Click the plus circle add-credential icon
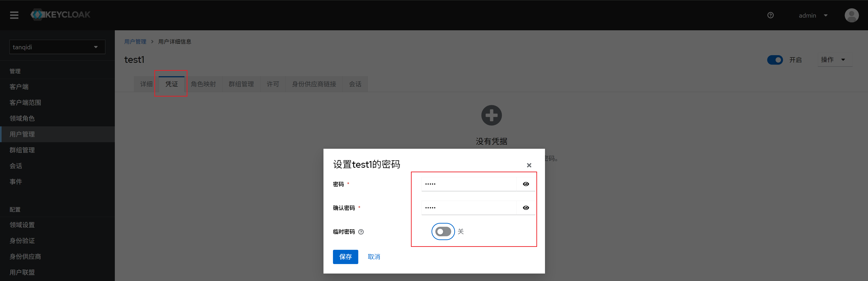Viewport: 868px width, 281px height. (x=491, y=116)
